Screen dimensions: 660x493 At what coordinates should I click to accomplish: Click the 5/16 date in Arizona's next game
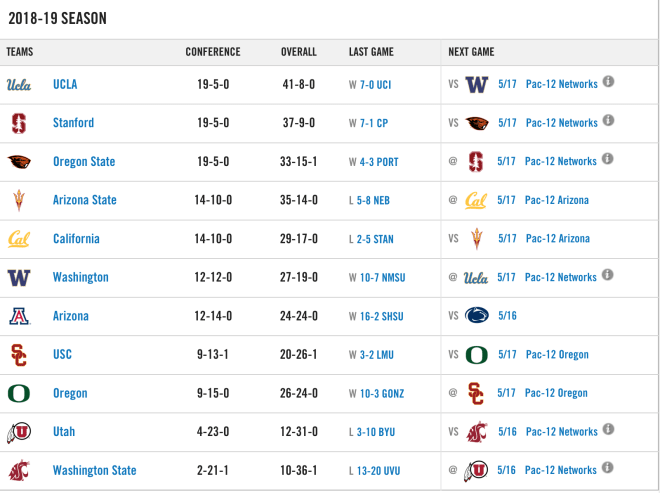tap(507, 316)
